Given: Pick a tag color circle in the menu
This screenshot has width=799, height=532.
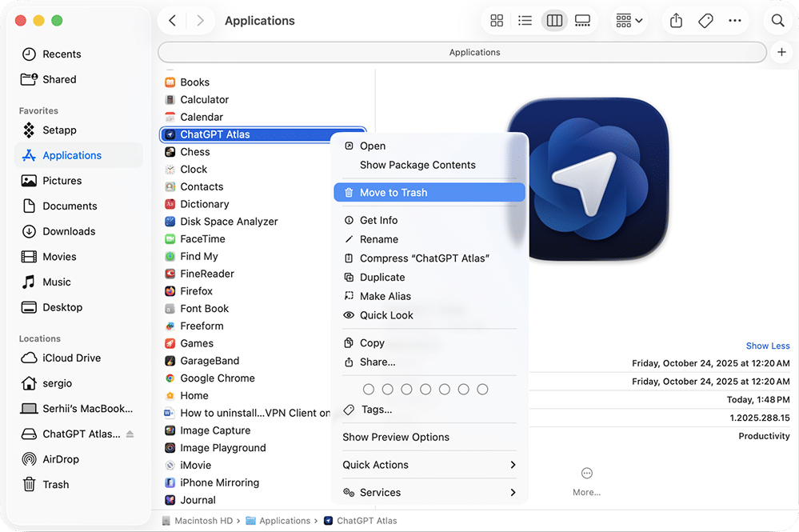Looking at the screenshot, I should pos(369,389).
